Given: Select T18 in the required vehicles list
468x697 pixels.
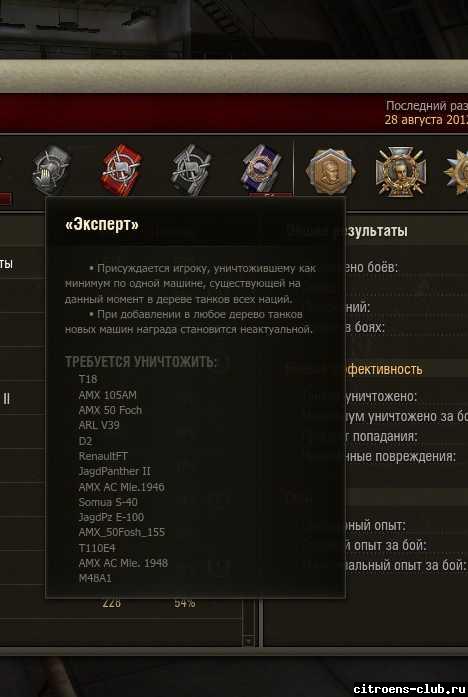Looking at the screenshot, I should click(88, 380).
